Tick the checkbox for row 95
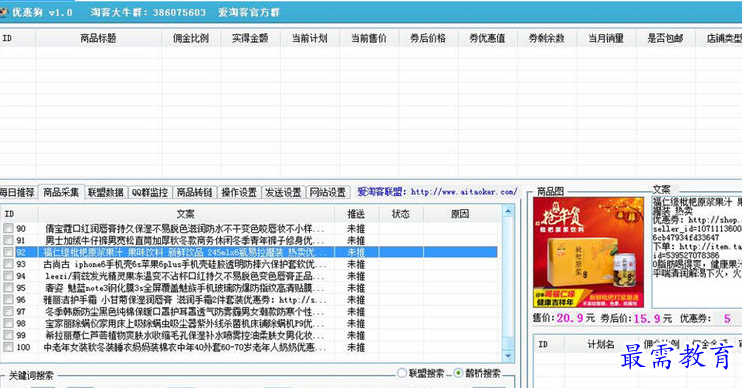The width and height of the screenshot is (742, 388). click(8, 287)
